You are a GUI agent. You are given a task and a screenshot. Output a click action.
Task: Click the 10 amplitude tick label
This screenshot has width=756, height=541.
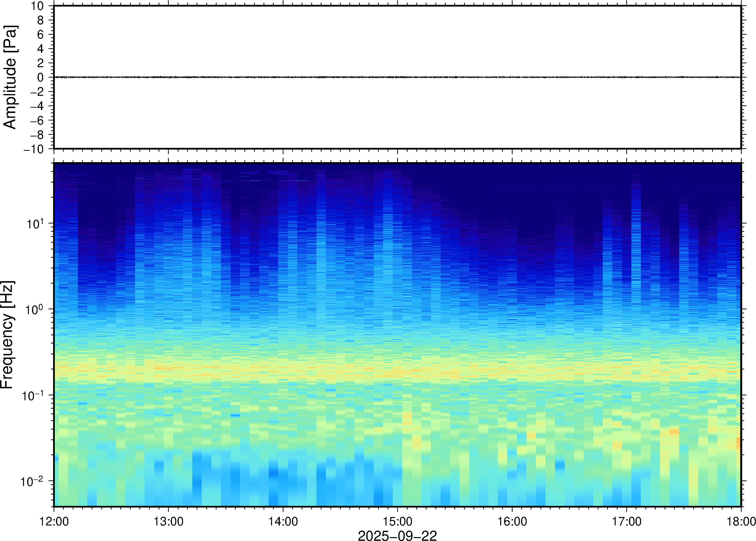point(38,6)
